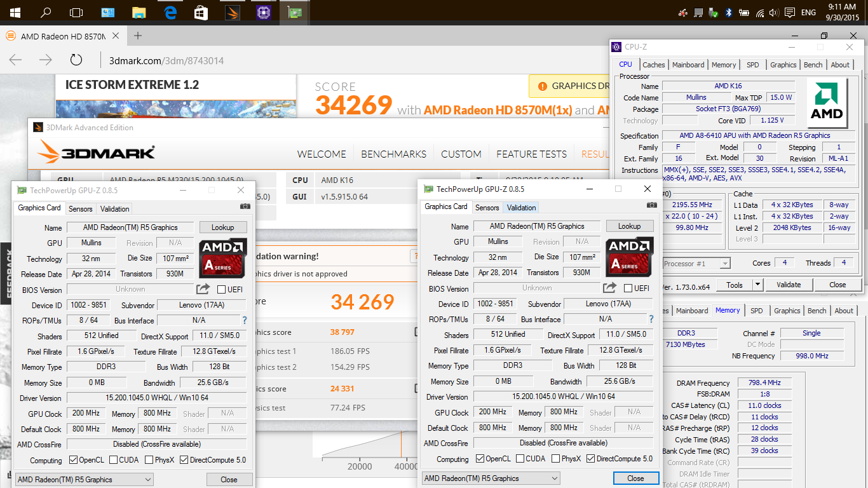Open the BENCHMARKS tab in 3DMark
This screenshot has width=868, height=488.
click(393, 154)
